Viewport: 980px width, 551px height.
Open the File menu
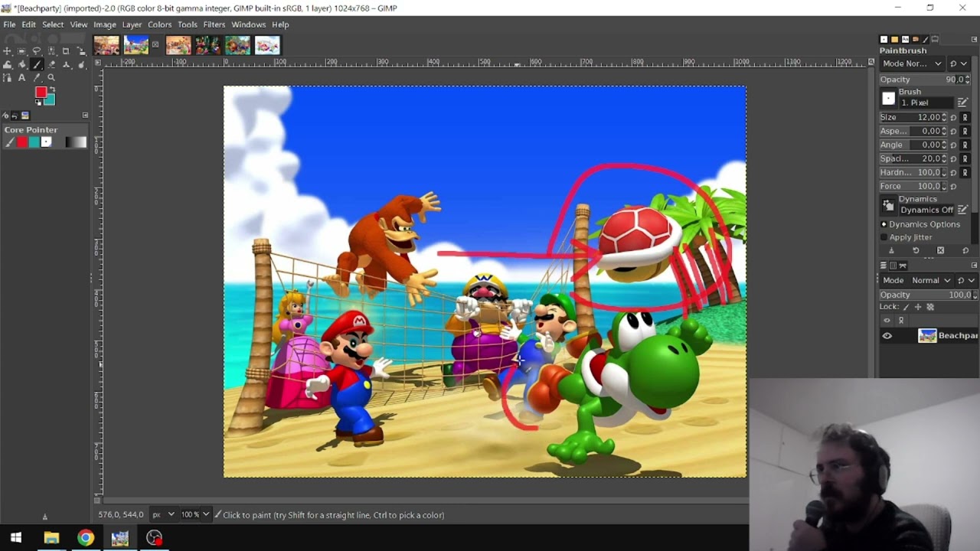pyautogui.click(x=9, y=24)
